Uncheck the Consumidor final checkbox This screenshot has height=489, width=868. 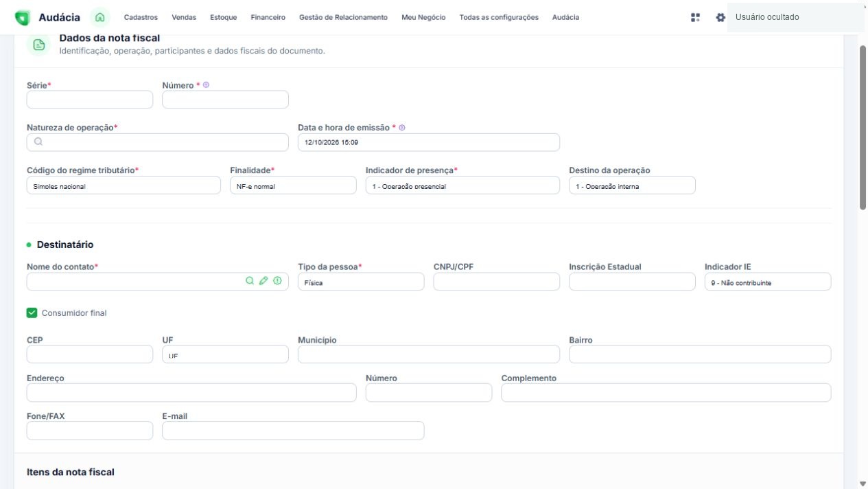(x=32, y=312)
